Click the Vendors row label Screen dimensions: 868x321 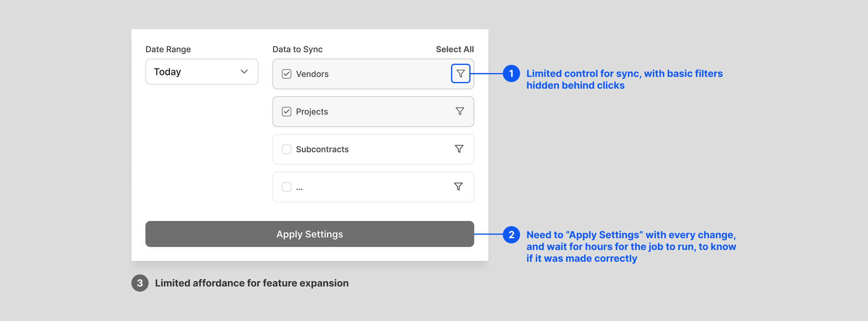(x=312, y=74)
